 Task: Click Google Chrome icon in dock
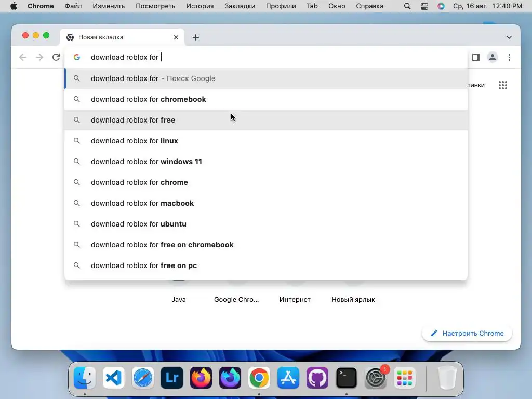pyautogui.click(x=259, y=378)
